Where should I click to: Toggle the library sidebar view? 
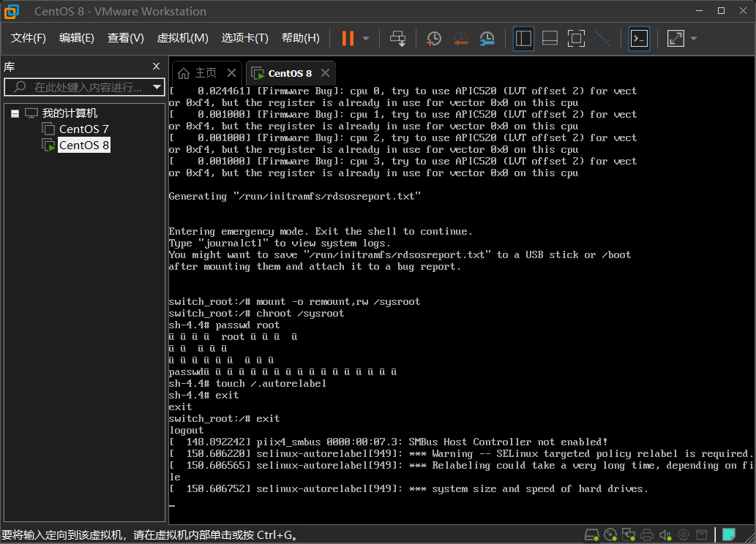click(523, 39)
